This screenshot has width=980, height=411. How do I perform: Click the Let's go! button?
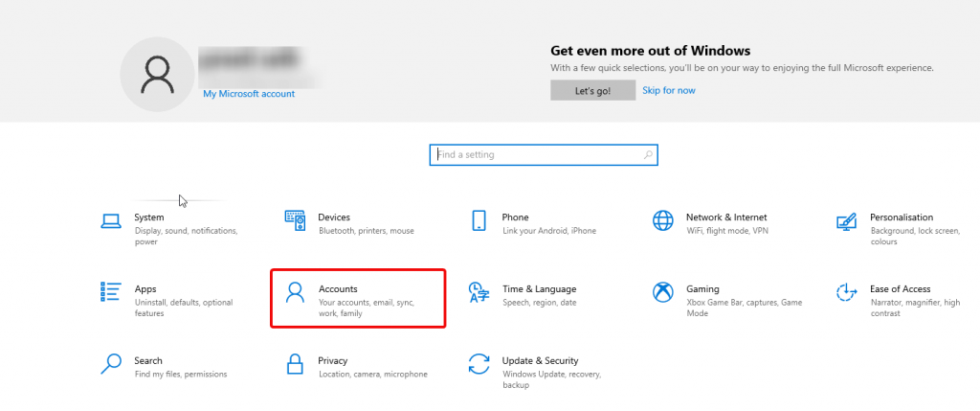click(592, 91)
